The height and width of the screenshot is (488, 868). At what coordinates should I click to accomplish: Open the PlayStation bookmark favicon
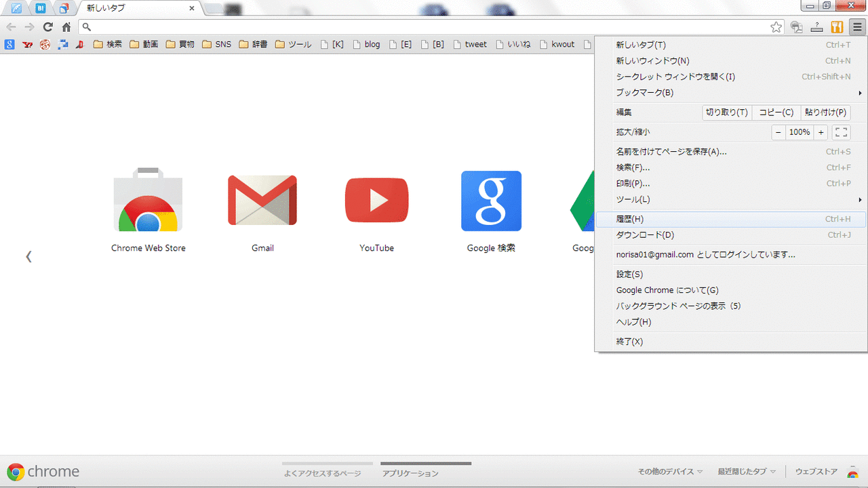[x=80, y=45]
